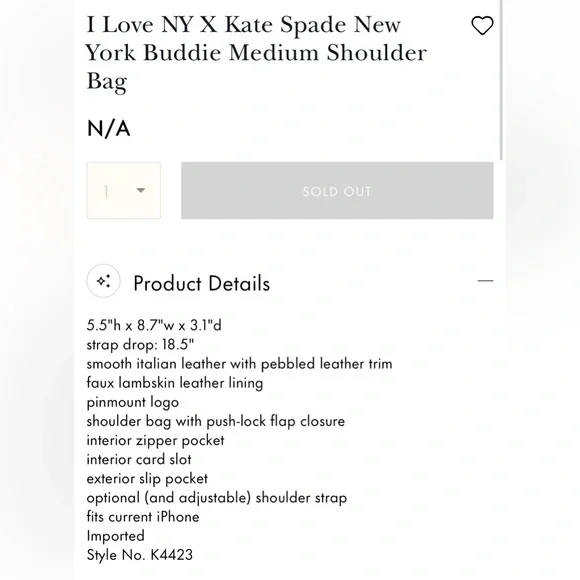Click the vertical scrollbar beside the title
Screen dimensions: 580x580
(501, 80)
